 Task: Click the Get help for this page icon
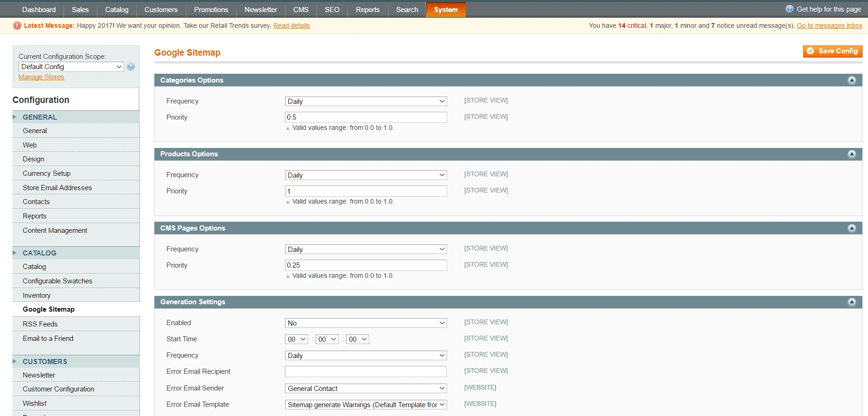[x=790, y=9]
